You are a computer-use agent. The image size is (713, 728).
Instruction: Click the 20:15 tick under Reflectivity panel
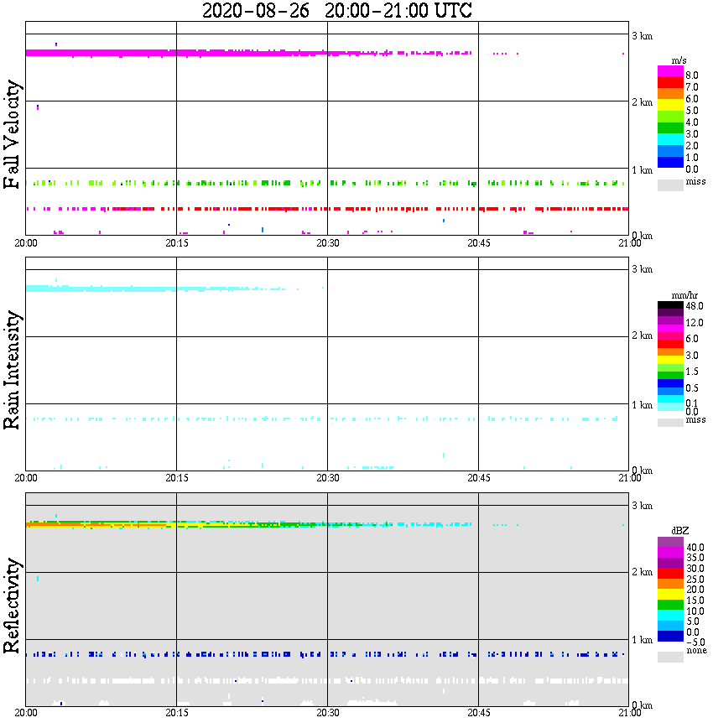[177, 713]
